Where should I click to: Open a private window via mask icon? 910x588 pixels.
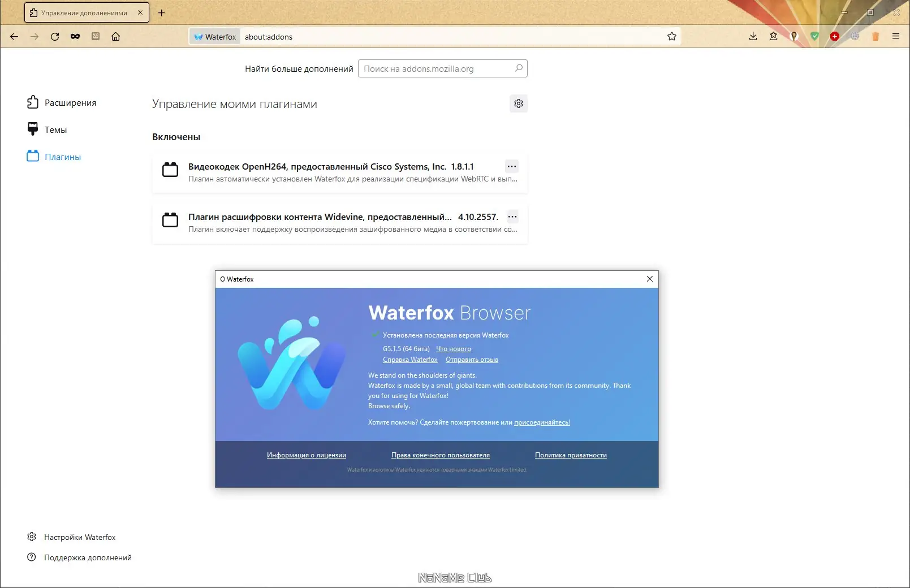coord(75,37)
